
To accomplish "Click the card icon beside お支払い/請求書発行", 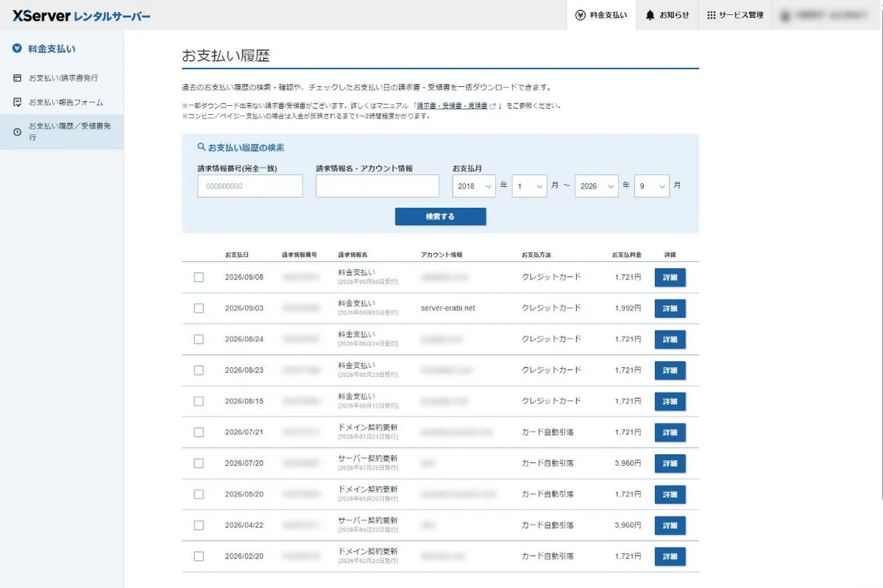I will [18, 77].
